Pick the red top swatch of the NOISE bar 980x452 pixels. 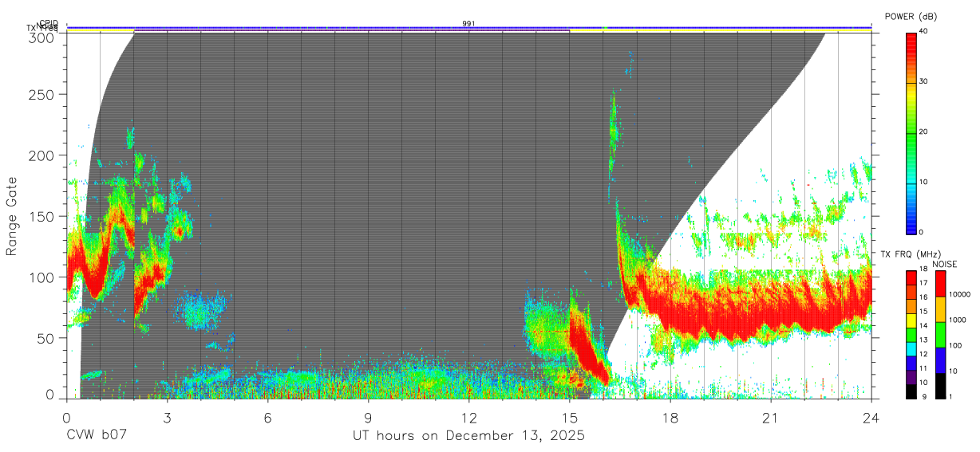939,284
